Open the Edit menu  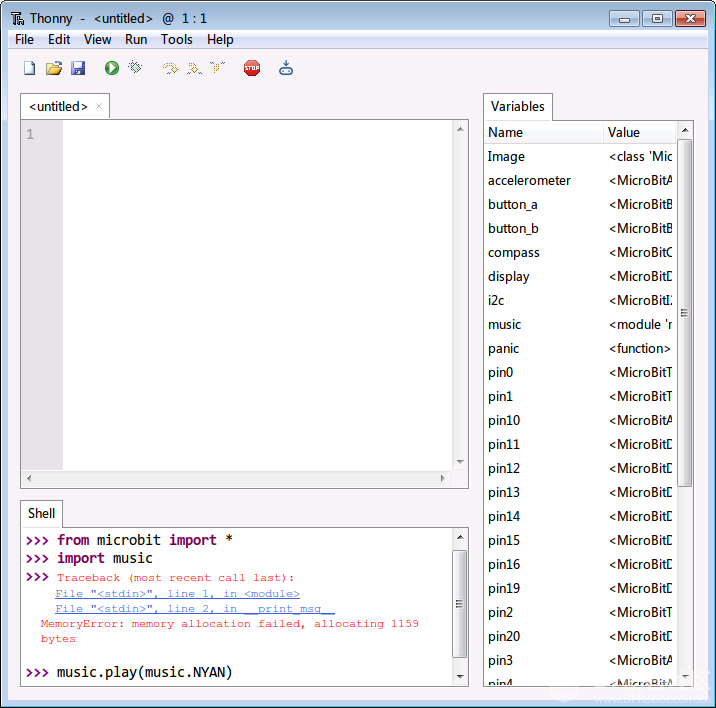pyautogui.click(x=59, y=40)
